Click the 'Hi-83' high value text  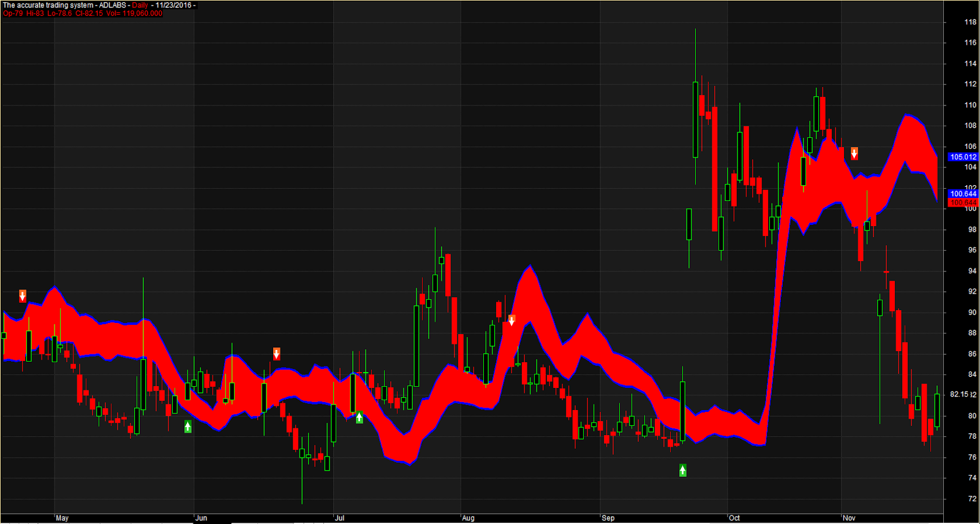36,13
